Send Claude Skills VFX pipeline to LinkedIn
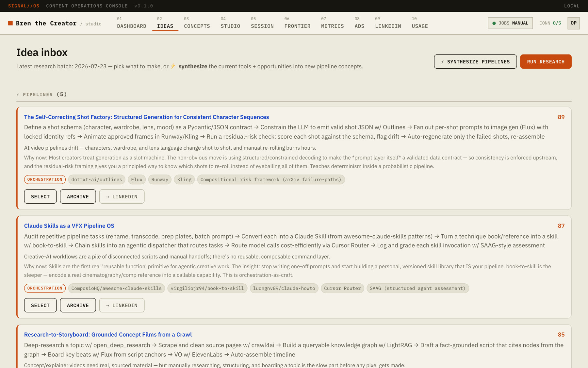 coord(122,305)
